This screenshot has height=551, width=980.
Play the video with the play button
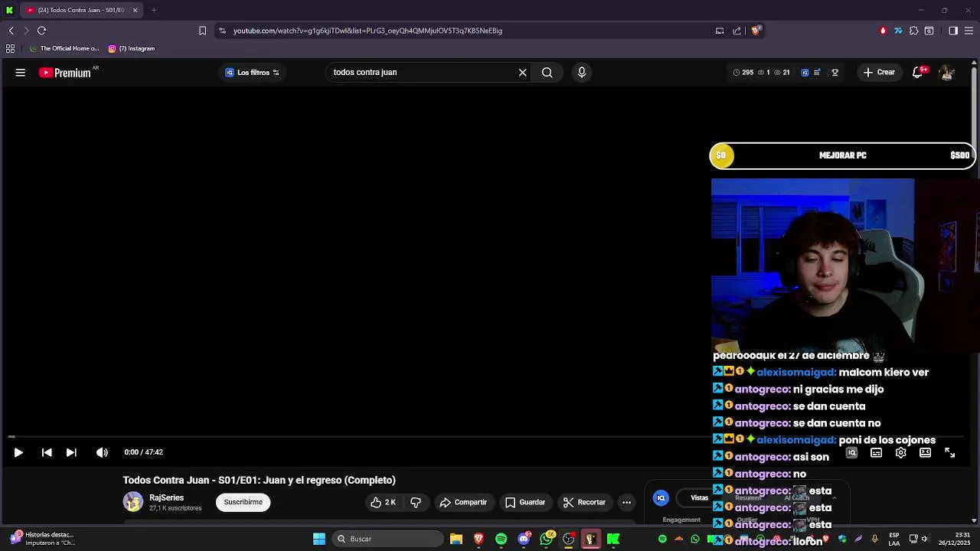tap(18, 452)
